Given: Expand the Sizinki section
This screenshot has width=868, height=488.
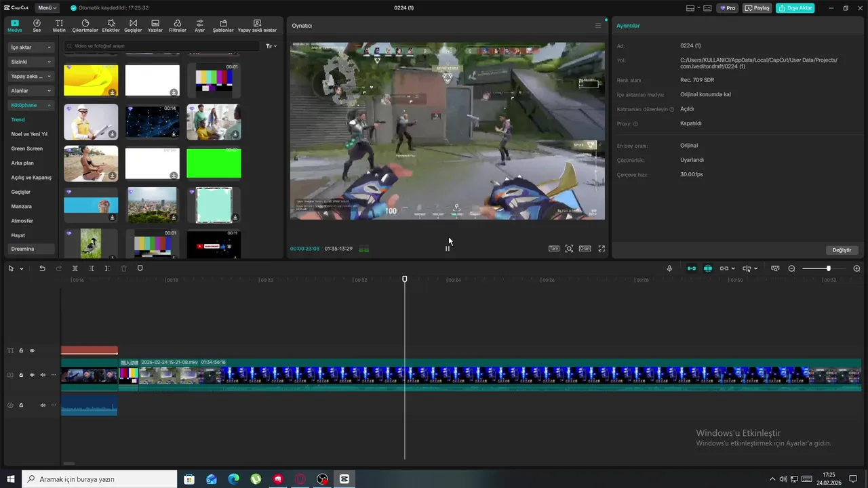Looking at the screenshot, I should pyautogui.click(x=31, y=62).
